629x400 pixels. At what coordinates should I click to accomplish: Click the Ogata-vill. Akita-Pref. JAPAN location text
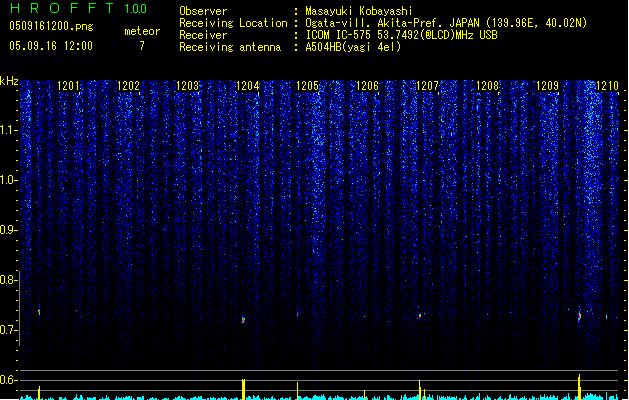point(446,23)
